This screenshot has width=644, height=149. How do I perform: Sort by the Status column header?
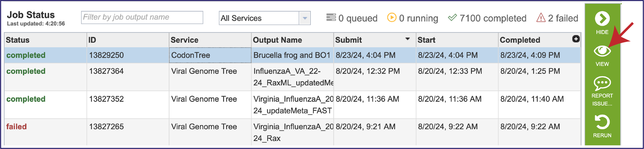pos(18,40)
